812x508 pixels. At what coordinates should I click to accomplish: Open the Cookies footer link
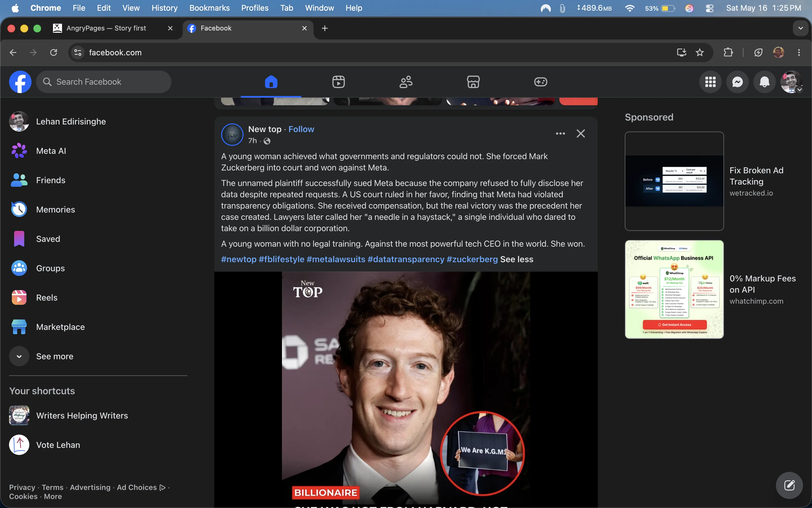point(23,496)
